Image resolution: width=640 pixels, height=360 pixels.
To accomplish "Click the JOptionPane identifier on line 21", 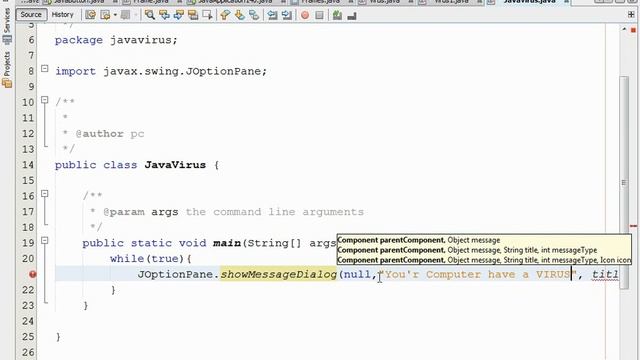I will (x=175, y=274).
